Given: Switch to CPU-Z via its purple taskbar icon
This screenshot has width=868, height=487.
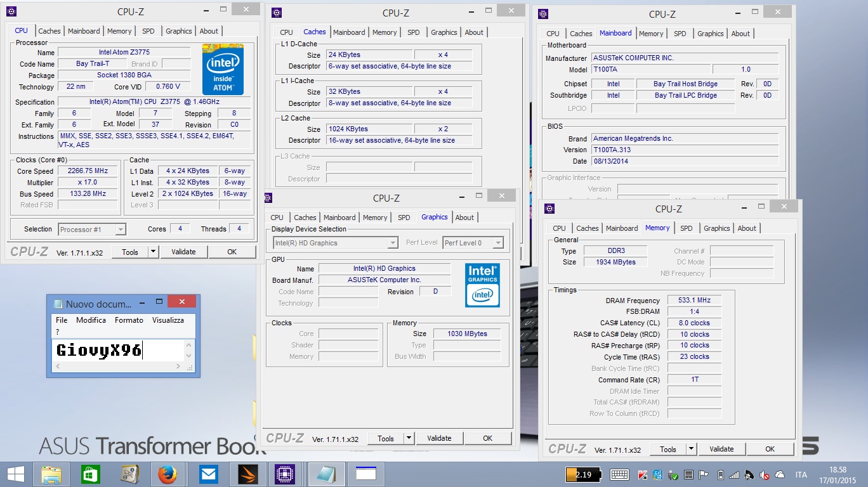Looking at the screenshot, I should pyautogui.click(x=286, y=474).
